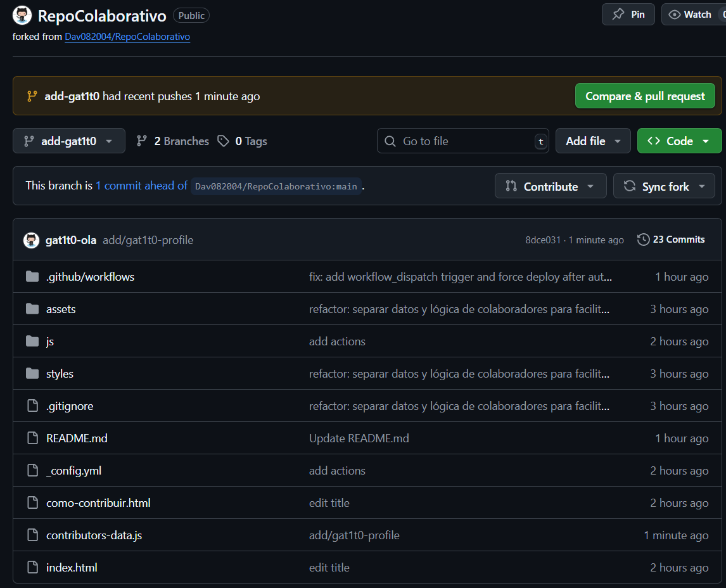The height and width of the screenshot is (588, 726).
Task: Click the search magnifier in Go to file
Action: 390,141
